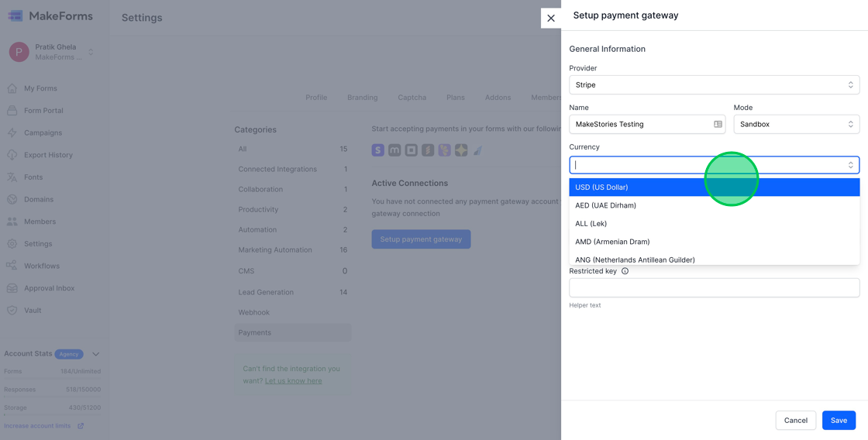This screenshot has width=868, height=440.
Task: Click the Workflows sidebar icon
Action: [x=12, y=266]
